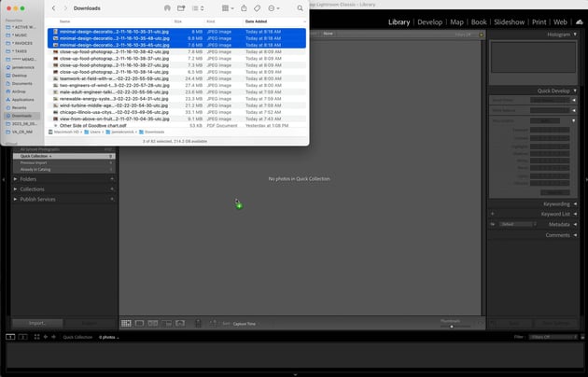Select chicago-illinois-usa-citys... jpg file

click(x=176, y=112)
